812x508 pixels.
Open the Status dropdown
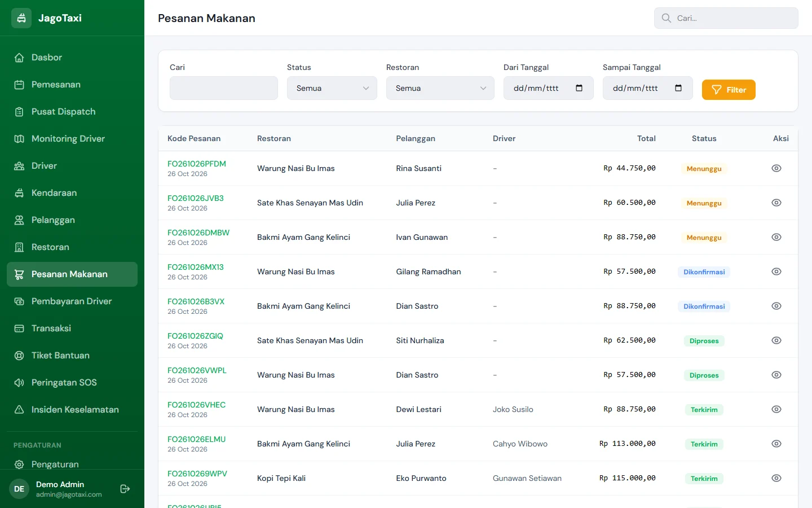332,88
